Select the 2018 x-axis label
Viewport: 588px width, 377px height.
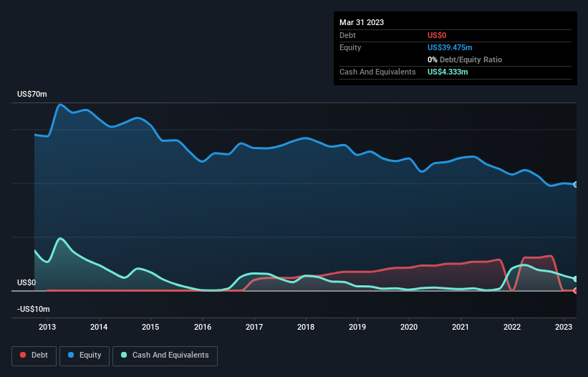(306, 328)
